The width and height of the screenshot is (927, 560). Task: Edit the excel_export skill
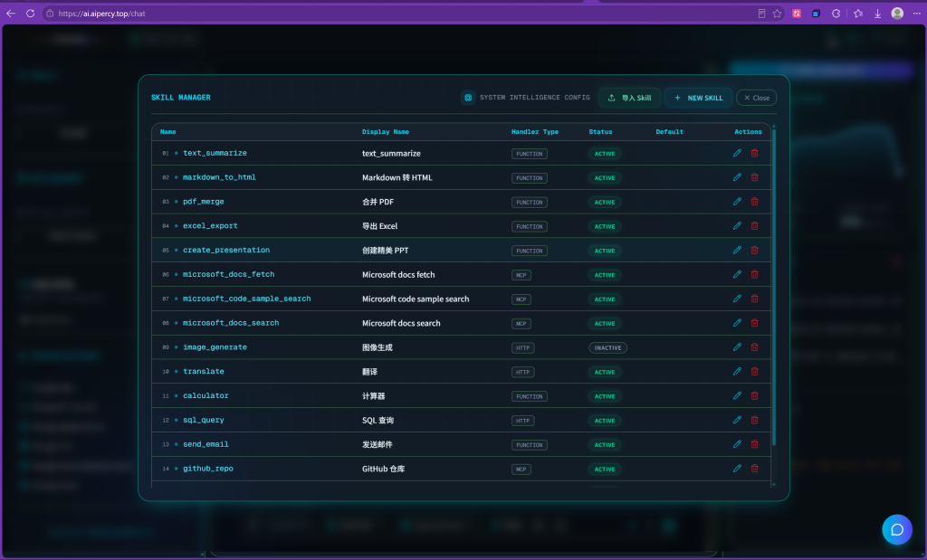[737, 225]
